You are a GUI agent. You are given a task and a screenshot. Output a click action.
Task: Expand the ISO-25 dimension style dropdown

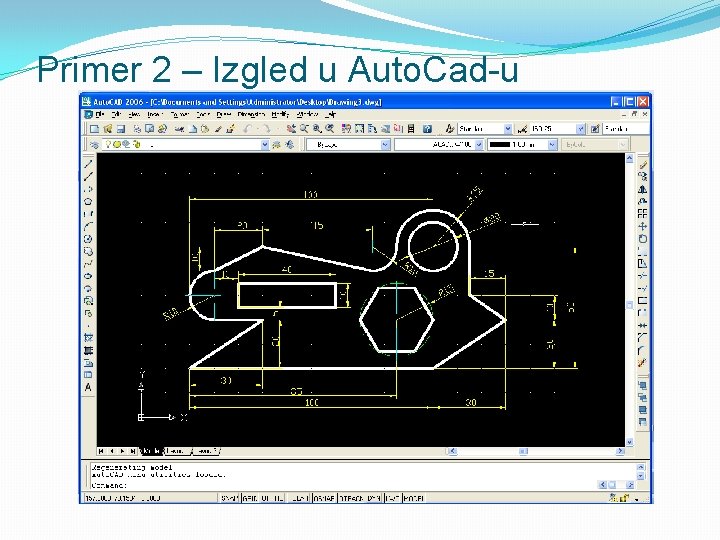click(581, 129)
